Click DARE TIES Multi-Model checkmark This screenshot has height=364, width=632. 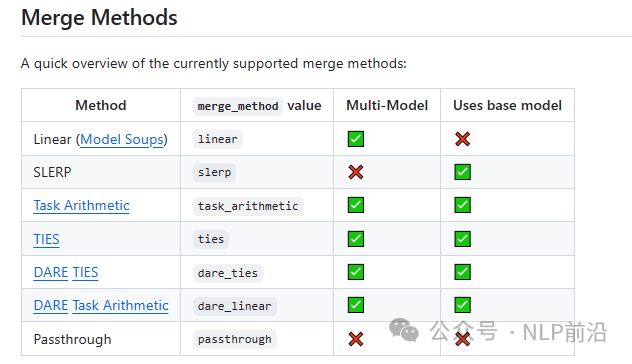(356, 272)
